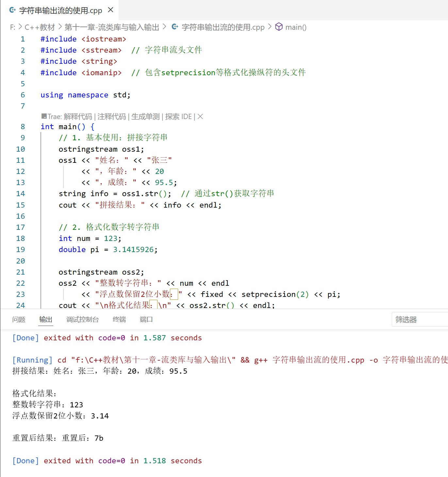Click the Trae logo icon in code lens
This screenshot has height=477, width=448.
pyautogui.click(x=44, y=116)
